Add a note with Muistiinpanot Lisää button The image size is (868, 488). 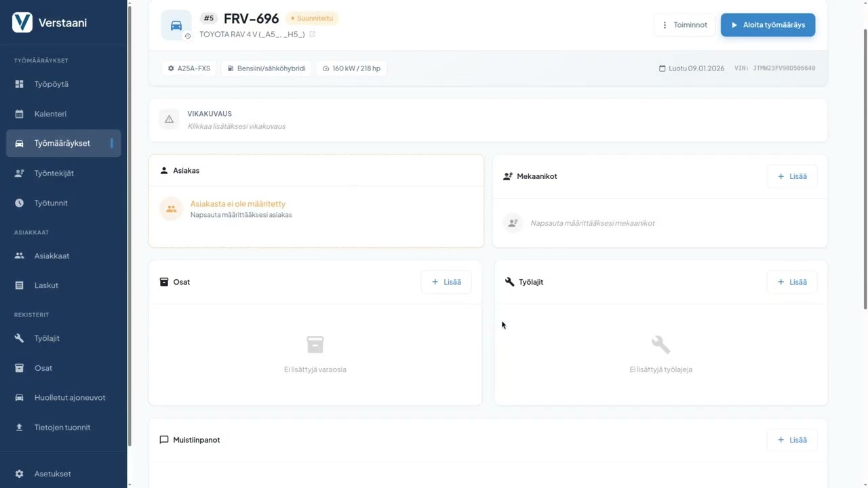pos(792,440)
